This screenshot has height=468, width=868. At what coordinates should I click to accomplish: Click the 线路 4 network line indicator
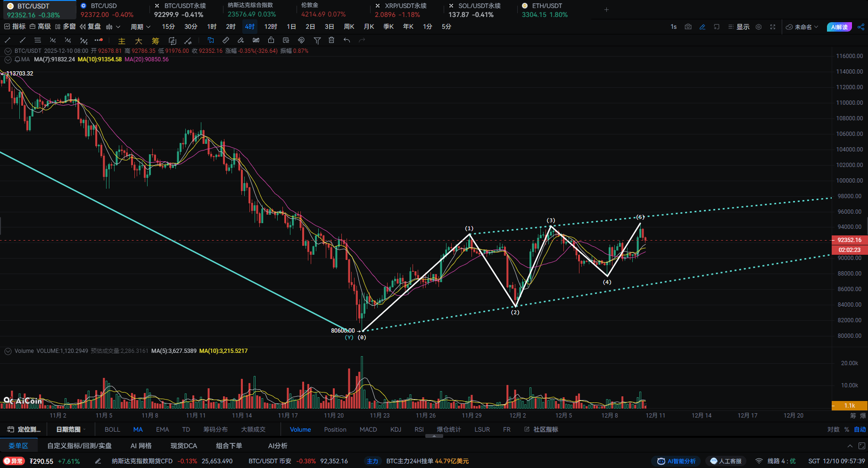point(776,461)
